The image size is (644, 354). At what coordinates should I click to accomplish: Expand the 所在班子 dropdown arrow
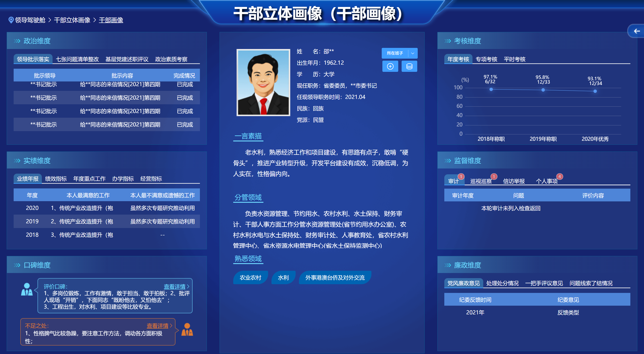click(x=413, y=53)
